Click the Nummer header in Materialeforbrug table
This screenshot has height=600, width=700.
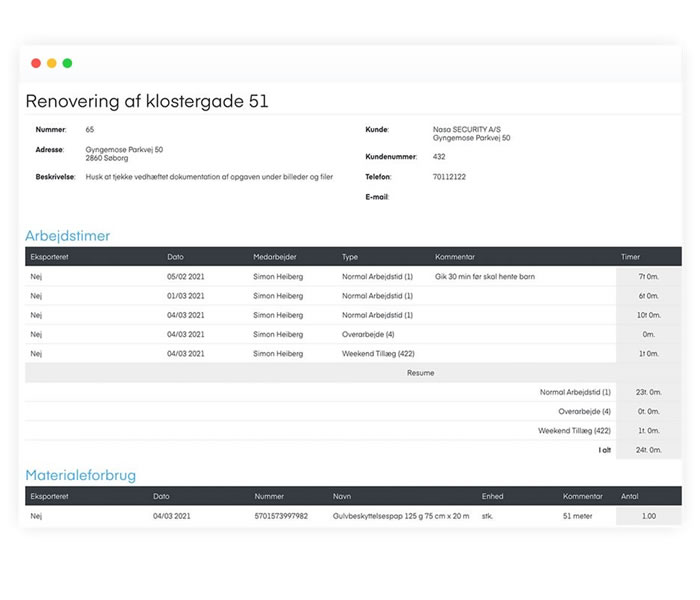coord(269,496)
